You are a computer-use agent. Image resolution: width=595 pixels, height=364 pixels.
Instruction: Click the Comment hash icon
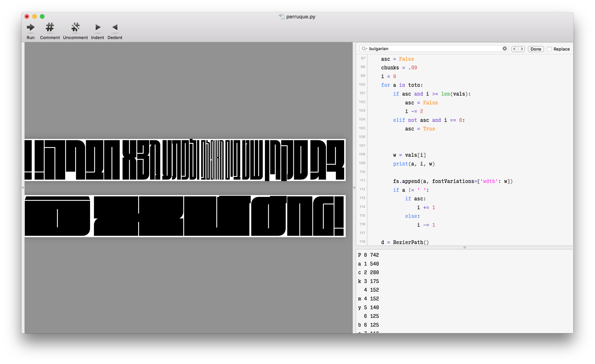(x=50, y=28)
